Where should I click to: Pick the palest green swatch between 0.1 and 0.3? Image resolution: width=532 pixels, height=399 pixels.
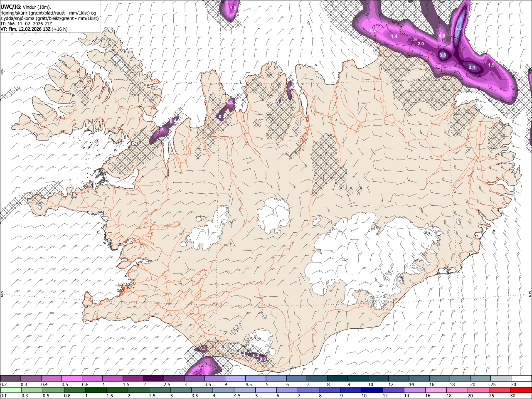tap(11, 390)
